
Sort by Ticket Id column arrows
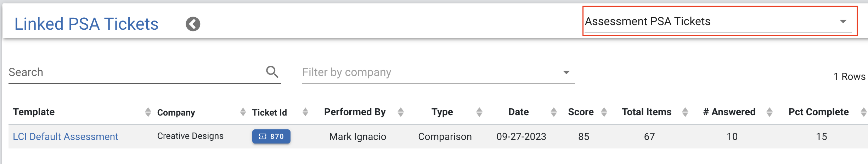(x=305, y=112)
